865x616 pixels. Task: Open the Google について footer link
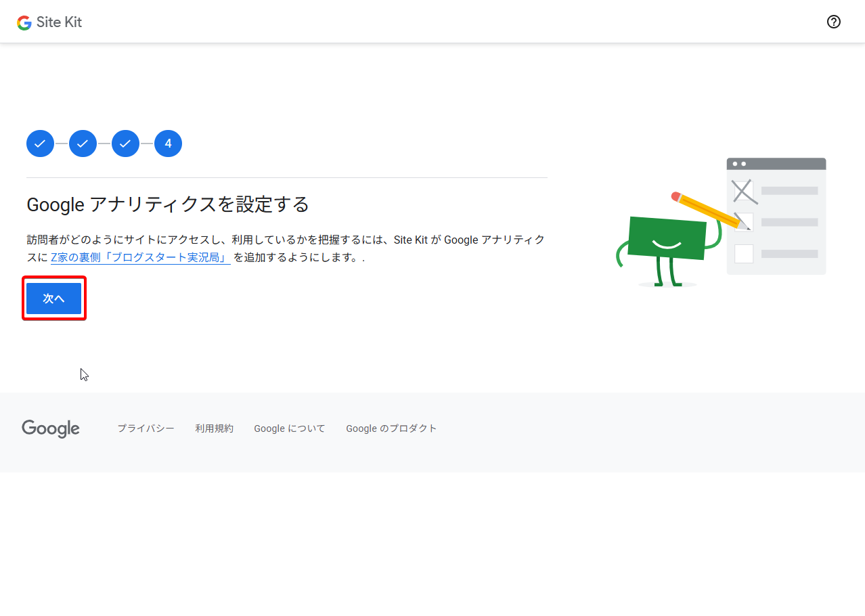tap(290, 428)
